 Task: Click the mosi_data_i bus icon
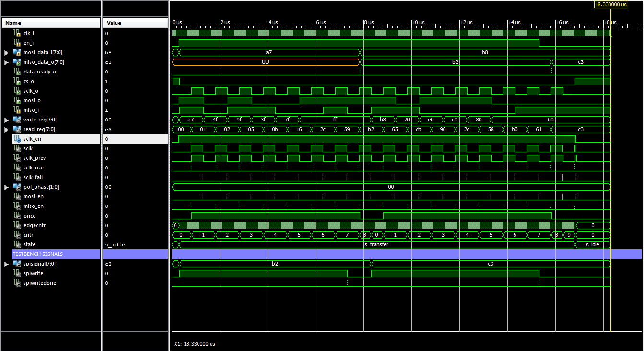pos(17,52)
